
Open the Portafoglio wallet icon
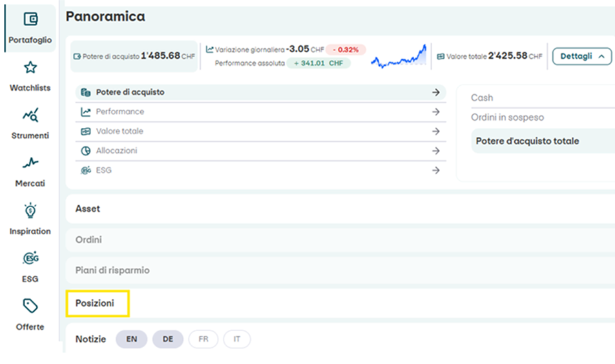click(30, 20)
